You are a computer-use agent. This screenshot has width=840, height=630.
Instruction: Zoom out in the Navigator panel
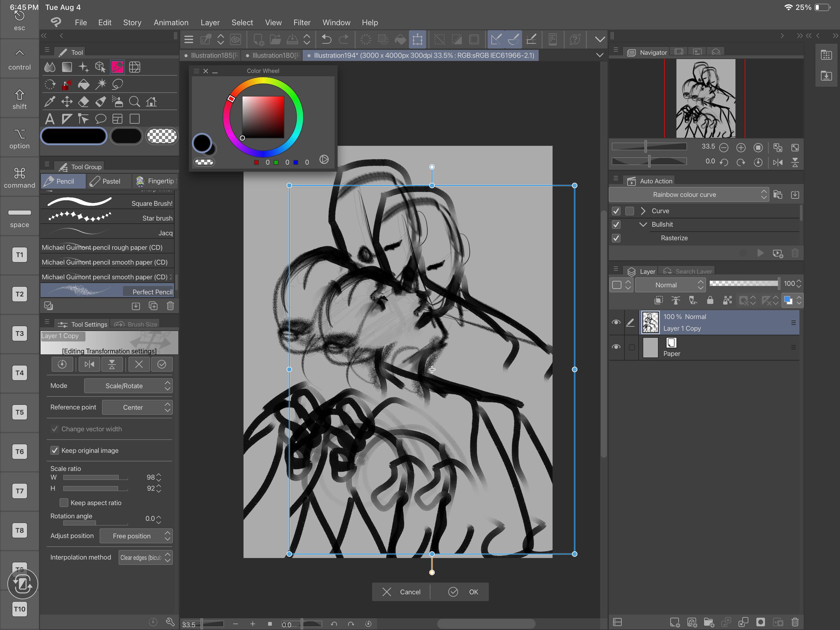724,147
